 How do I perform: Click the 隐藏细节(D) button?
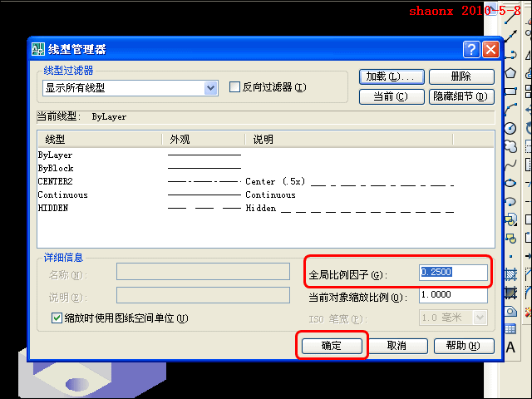(461, 96)
